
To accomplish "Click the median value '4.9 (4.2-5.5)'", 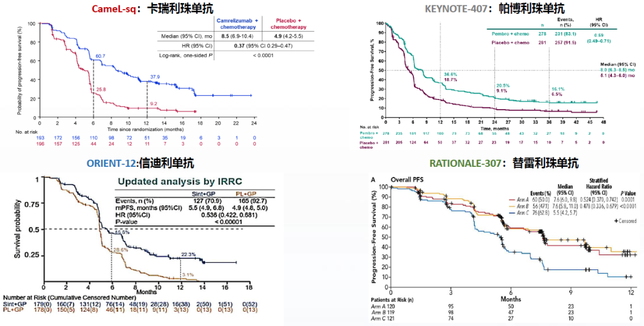I will pyautogui.click(x=288, y=36).
